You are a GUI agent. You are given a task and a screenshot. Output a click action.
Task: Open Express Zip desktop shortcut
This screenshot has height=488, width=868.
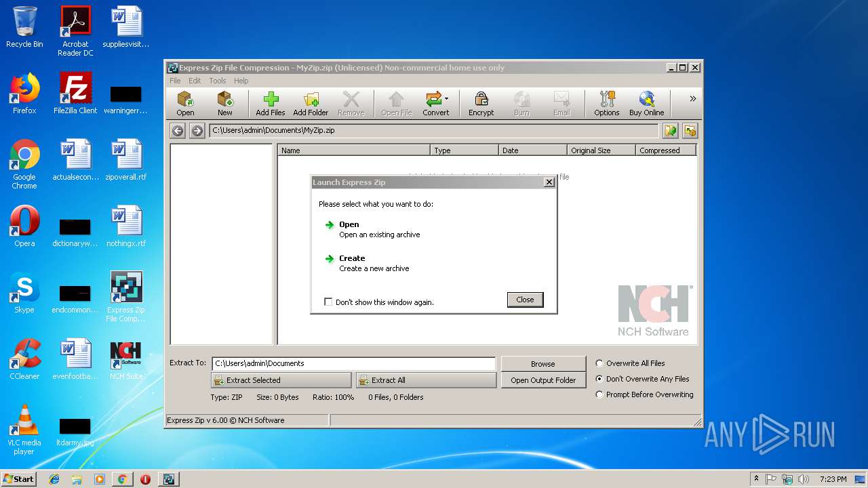pos(126,297)
